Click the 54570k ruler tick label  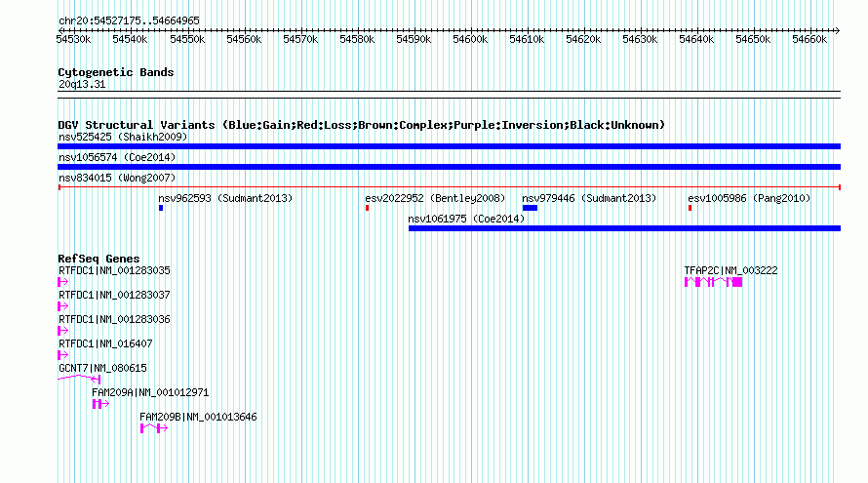click(300, 39)
